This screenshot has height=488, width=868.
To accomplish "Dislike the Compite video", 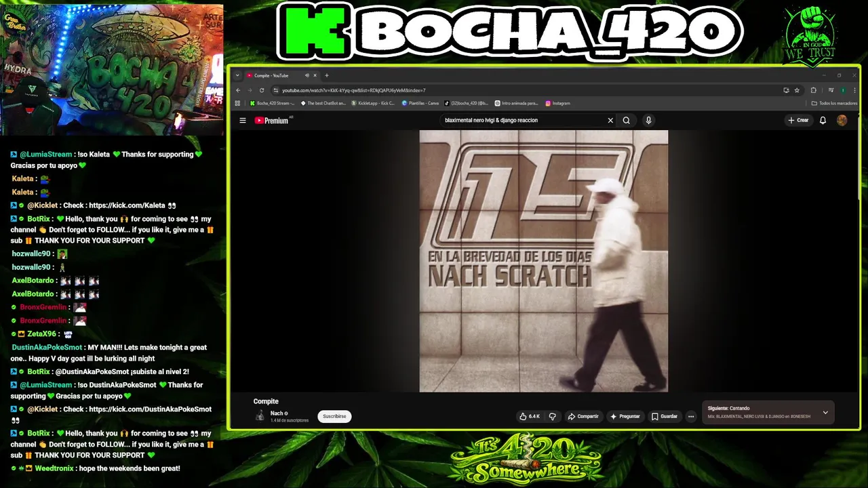I will click(x=552, y=416).
